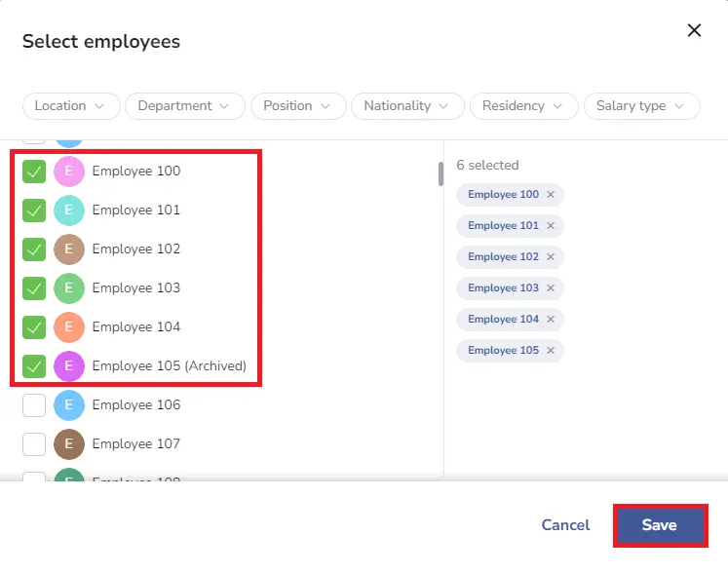728x574 pixels.
Task: Open the Salary type filter dropdown
Action: click(641, 106)
